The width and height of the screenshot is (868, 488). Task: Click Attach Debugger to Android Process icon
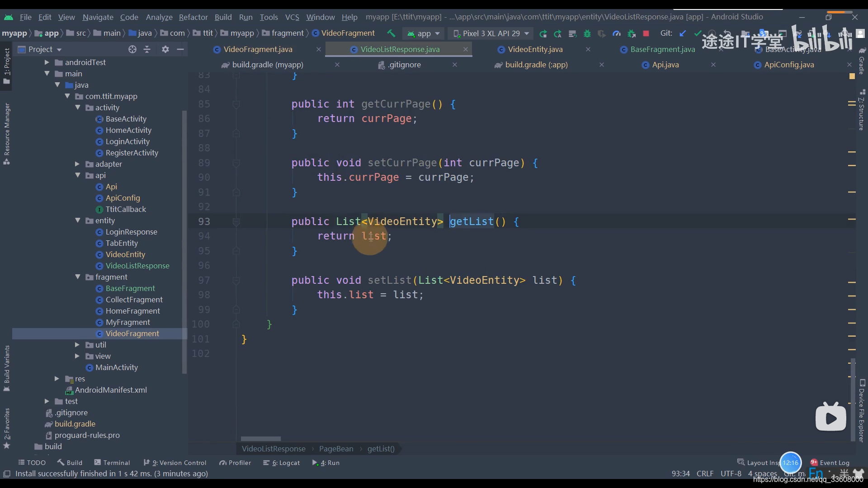tap(632, 33)
